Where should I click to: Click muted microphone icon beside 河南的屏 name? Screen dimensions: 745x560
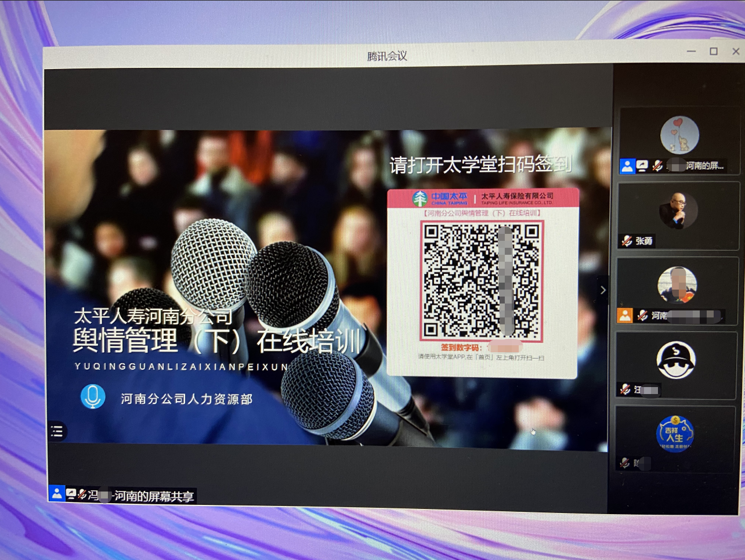tap(657, 166)
